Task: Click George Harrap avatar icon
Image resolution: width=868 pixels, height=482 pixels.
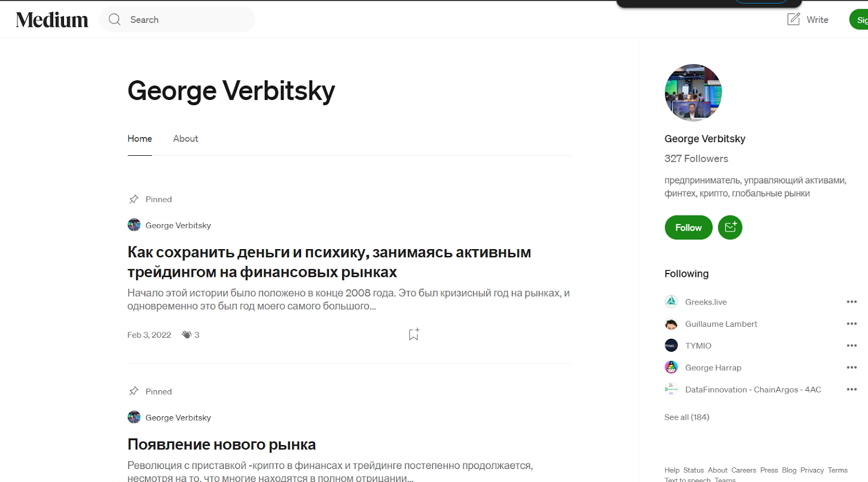Action: pos(671,367)
